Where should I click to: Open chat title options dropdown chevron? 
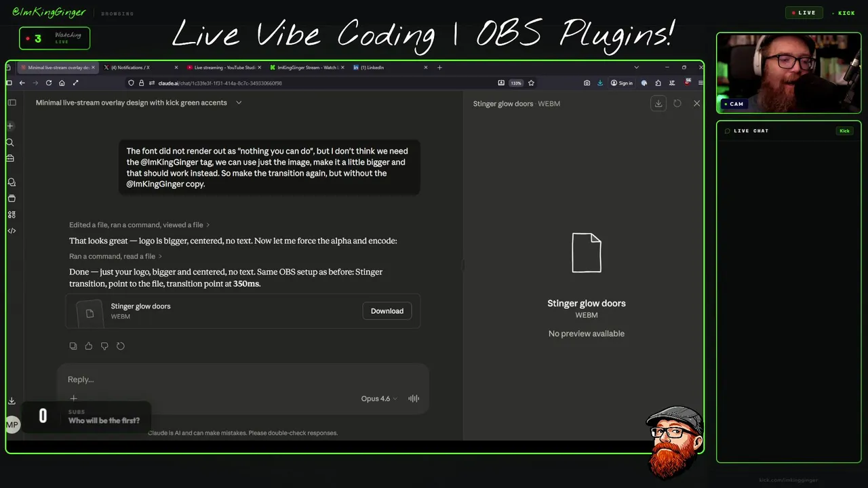pyautogui.click(x=239, y=103)
